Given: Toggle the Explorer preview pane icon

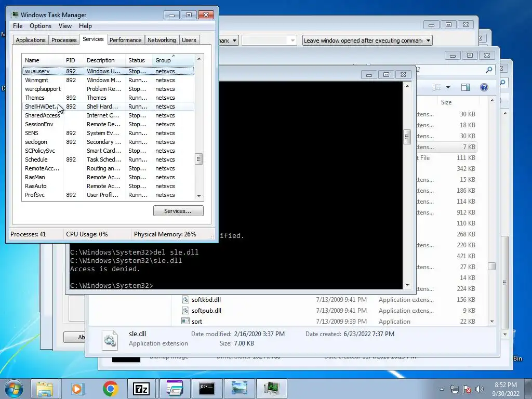Looking at the screenshot, I should point(465,87).
